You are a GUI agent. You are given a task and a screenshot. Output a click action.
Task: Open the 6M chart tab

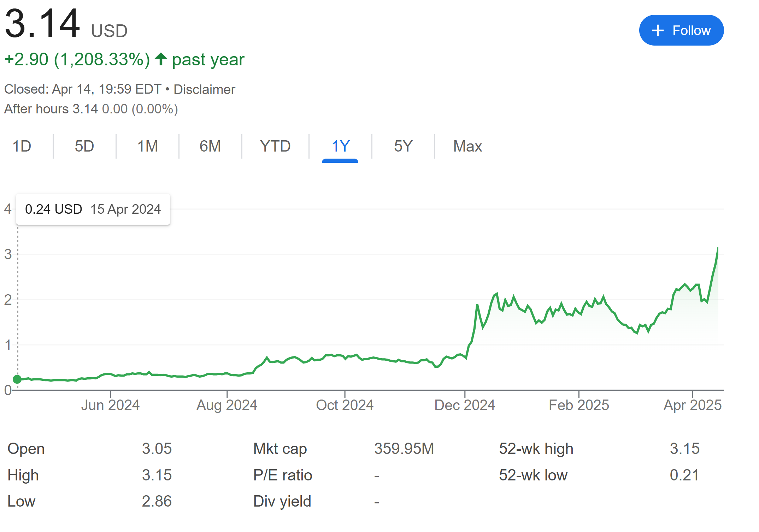click(210, 146)
